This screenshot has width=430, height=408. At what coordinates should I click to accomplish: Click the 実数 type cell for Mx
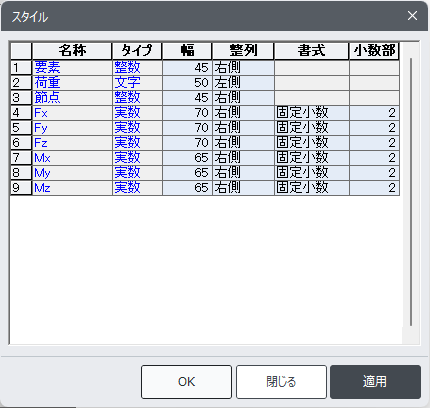137,158
